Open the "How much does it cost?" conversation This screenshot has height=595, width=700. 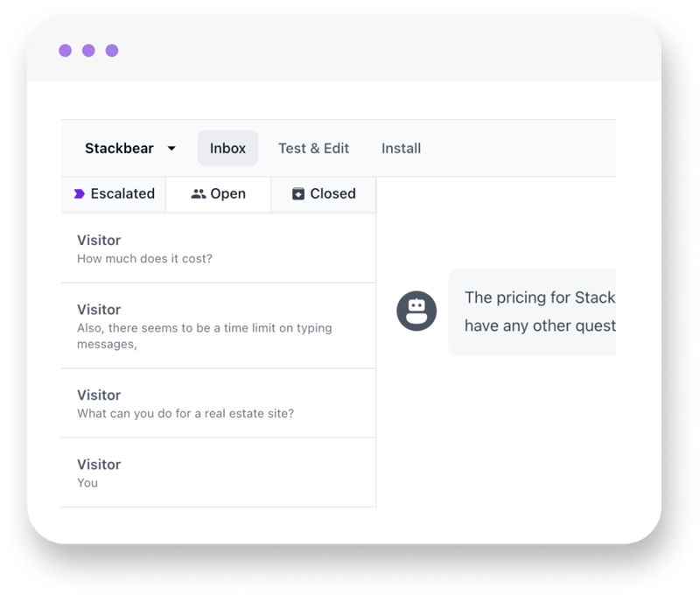tap(218, 248)
